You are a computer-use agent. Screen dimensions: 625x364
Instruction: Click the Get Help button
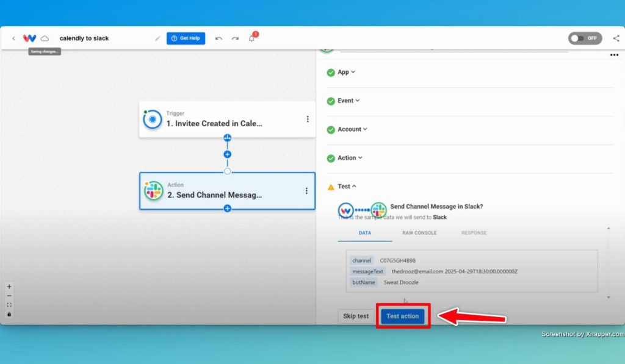click(x=186, y=38)
